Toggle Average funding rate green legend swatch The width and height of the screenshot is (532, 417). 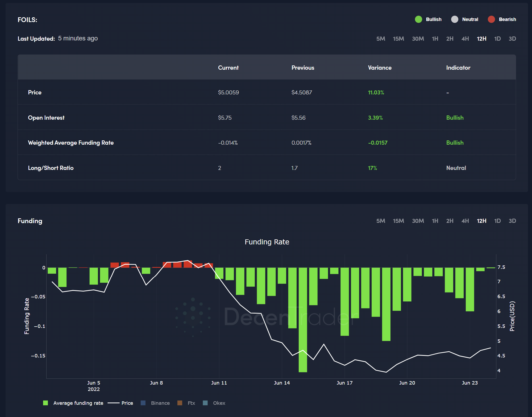[x=45, y=403]
